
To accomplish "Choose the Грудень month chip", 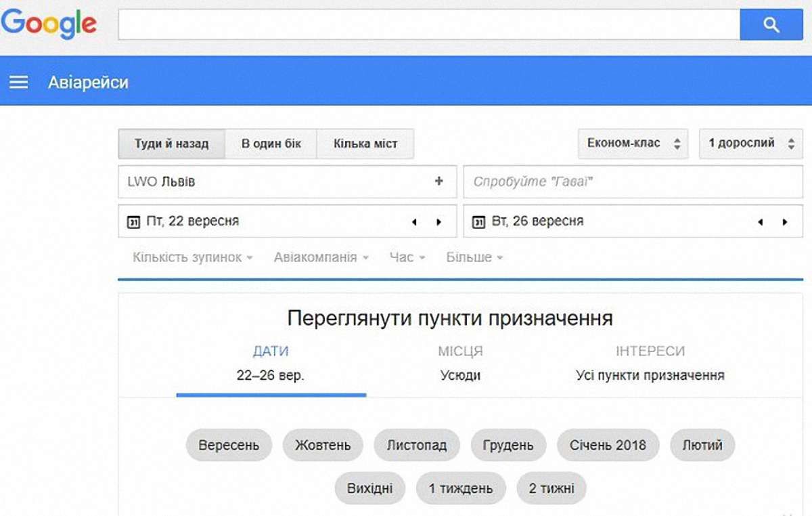I will (x=508, y=445).
